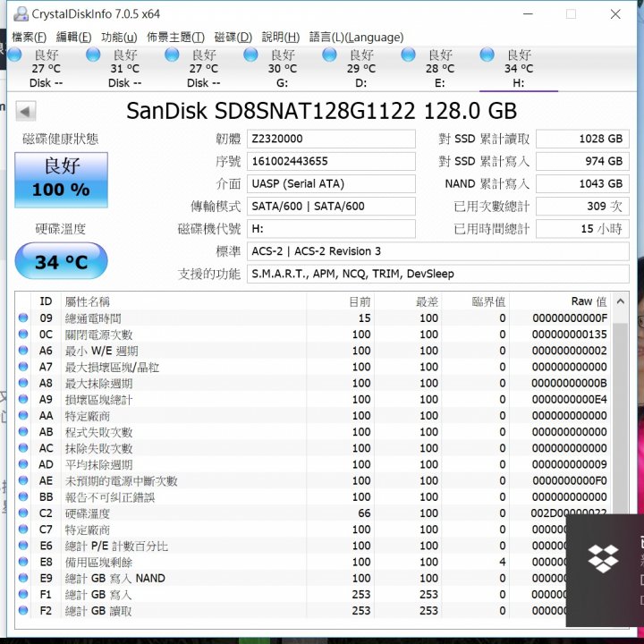Click status orb for attribute A6
Screen dimensions: 644x644
[23, 351]
